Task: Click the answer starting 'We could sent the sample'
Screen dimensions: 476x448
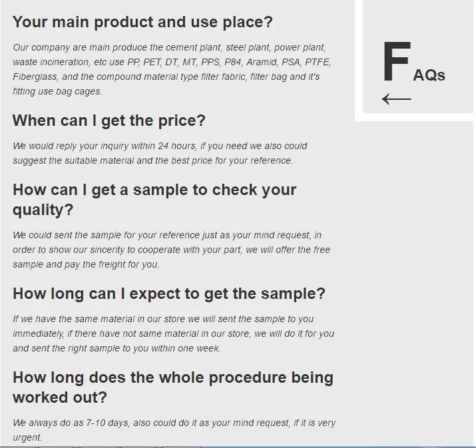Action: 171,250
